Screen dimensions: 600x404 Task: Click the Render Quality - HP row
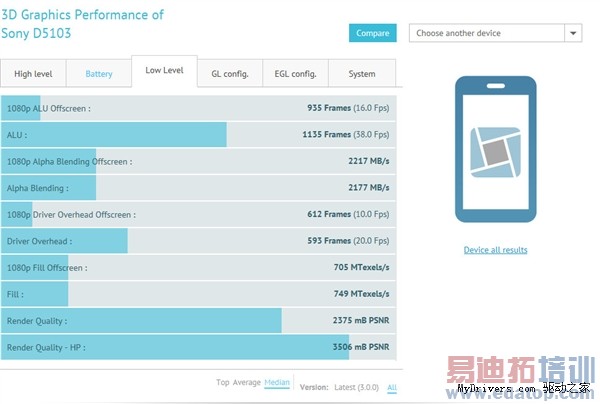[x=199, y=347]
